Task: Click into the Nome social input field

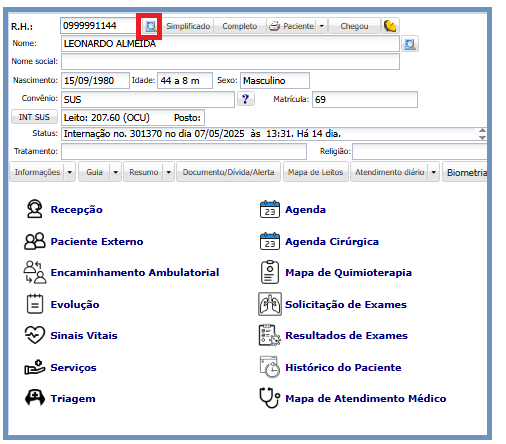Action: pos(230,62)
